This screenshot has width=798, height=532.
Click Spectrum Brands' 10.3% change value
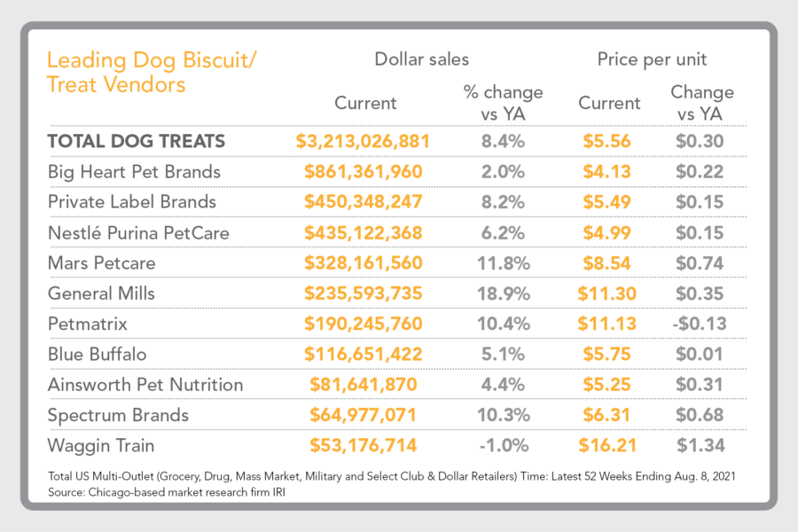point(504,415)
